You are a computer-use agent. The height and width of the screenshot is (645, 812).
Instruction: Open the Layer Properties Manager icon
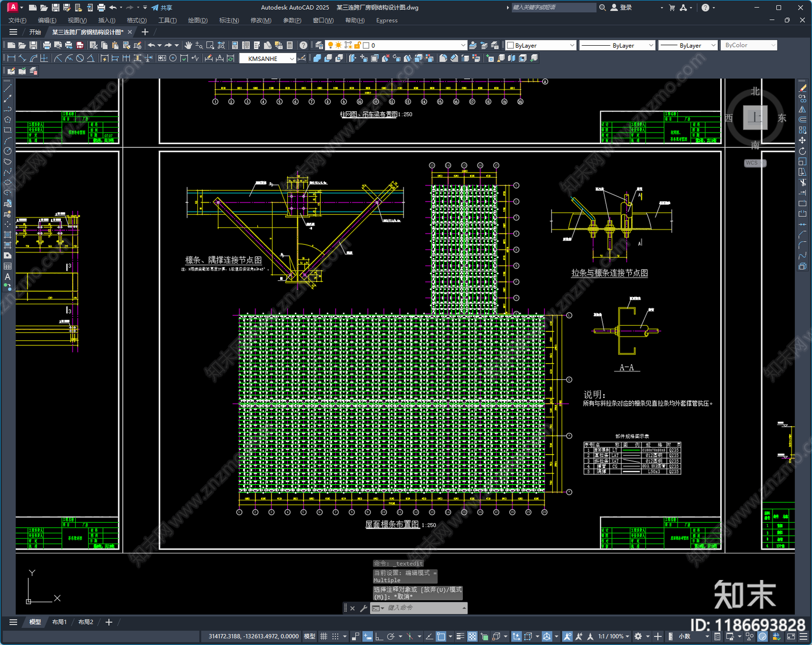[x=319, y=45]
